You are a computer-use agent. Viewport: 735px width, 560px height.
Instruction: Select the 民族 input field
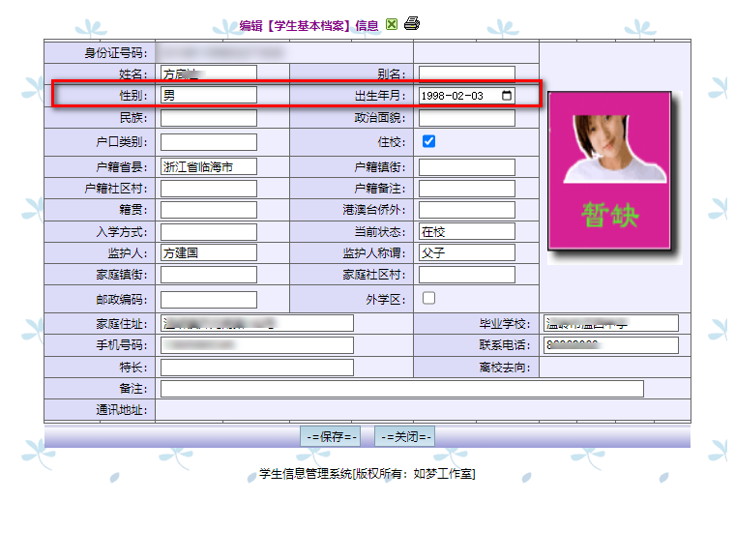tap(208, 118)
